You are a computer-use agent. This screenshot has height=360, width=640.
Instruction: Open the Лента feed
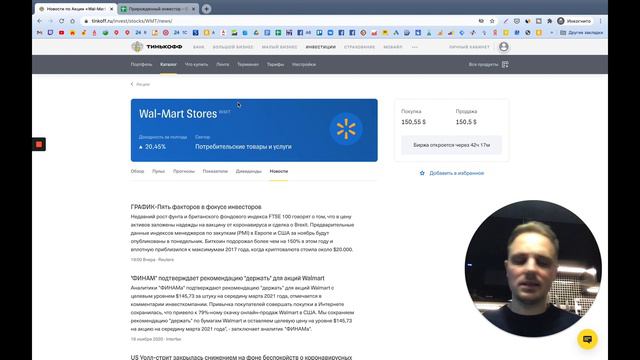(222, 64)
